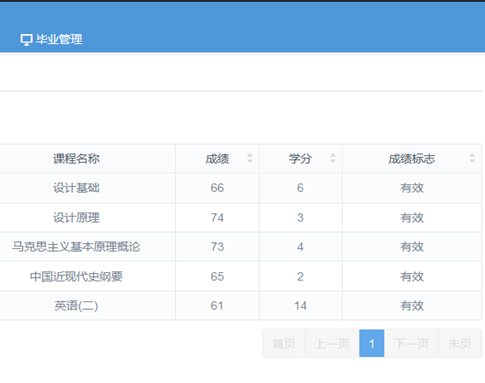Image resolution: width=485 pixels, height=383 pixels.
Task: Open the 毕业管理 menu
Action: [51, 39]
